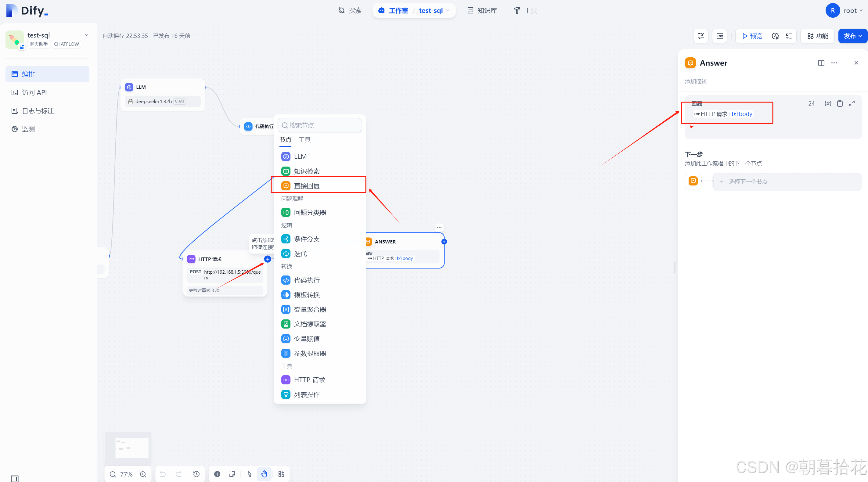
Task: Open the ENV environment variables icon
Action: [x=719, y=36]
